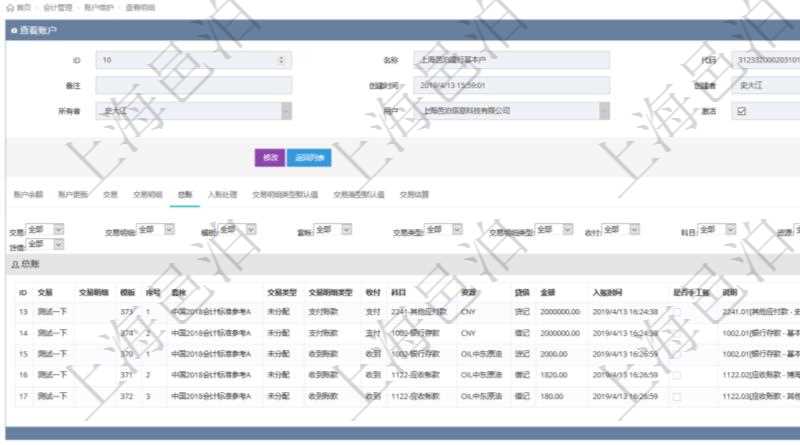Go to 首页 in the breadcrumb

24,8
